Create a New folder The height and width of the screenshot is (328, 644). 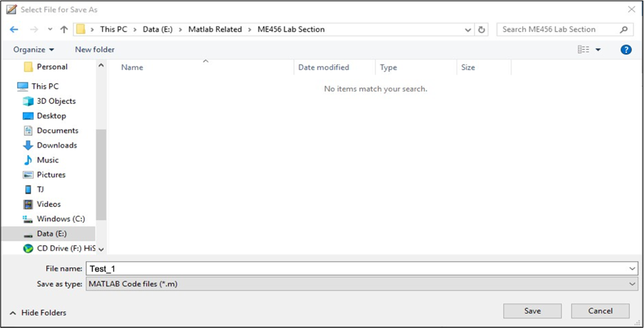tap(95, 50)
